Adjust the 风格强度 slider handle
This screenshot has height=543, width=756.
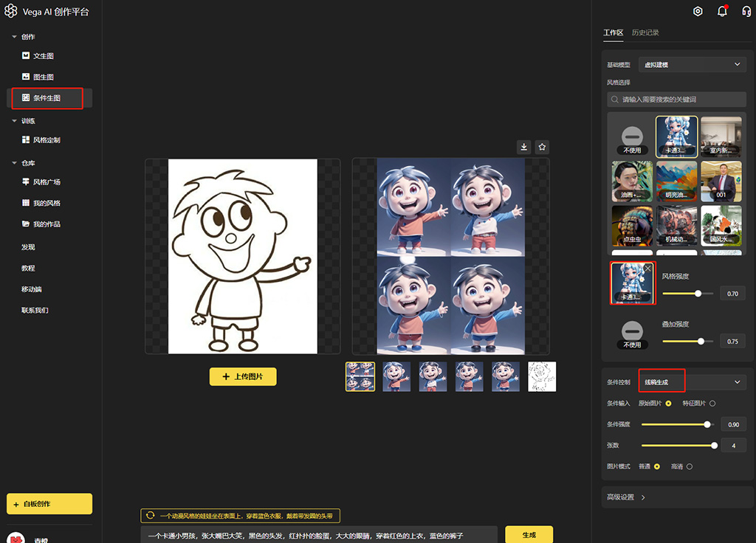tap(698, 294)
